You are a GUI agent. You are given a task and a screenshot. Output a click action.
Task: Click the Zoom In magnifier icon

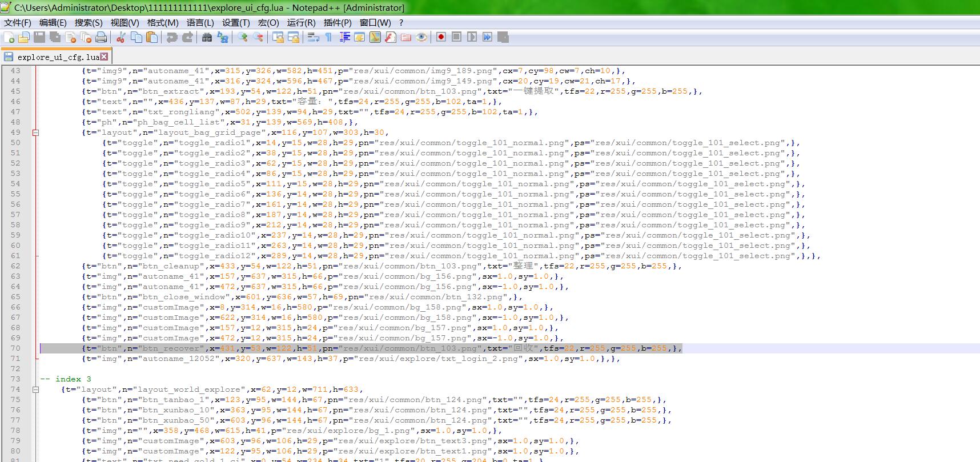tap(243, 38)
